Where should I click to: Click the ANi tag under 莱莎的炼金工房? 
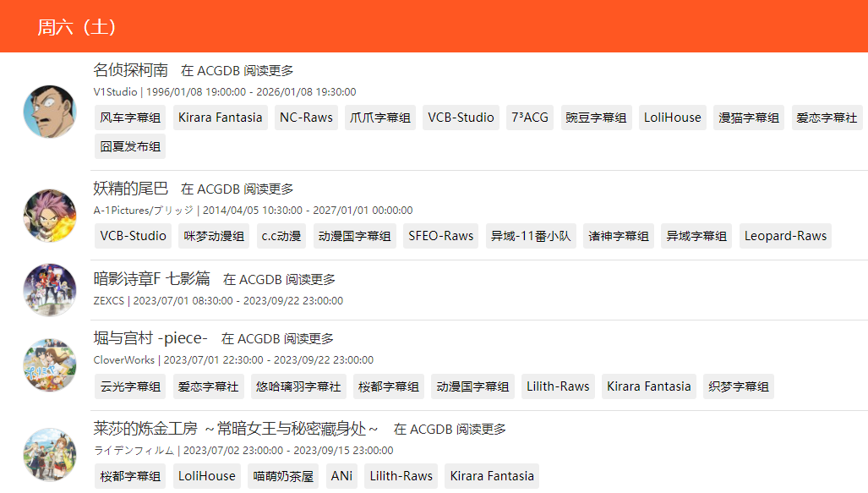point(341,476)
